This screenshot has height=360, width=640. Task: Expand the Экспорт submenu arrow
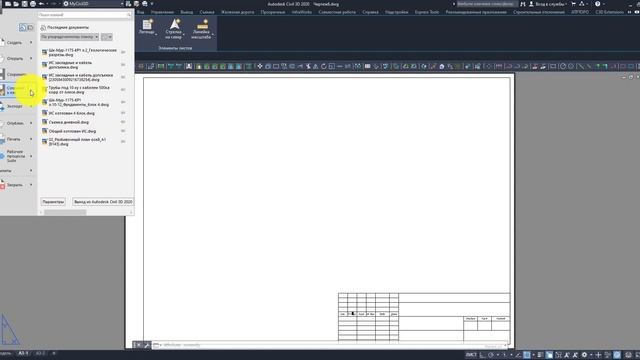(31, 106)
